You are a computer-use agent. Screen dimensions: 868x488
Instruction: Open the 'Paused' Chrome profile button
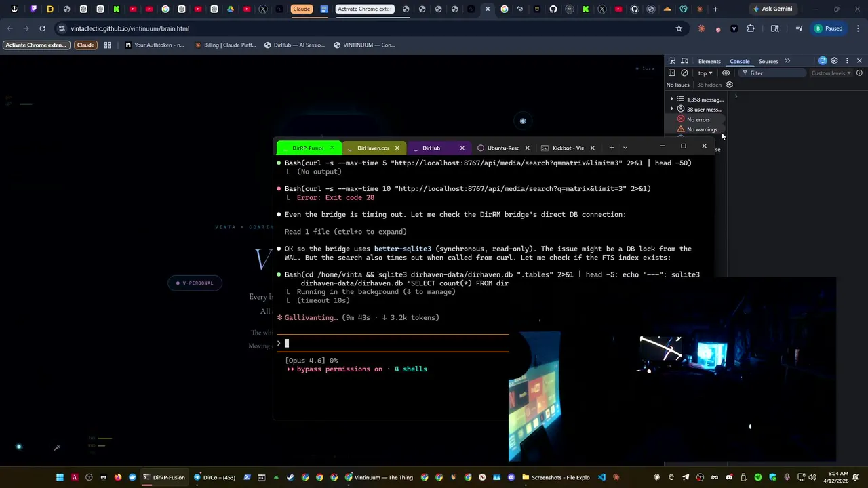click(x=829, y=28)
